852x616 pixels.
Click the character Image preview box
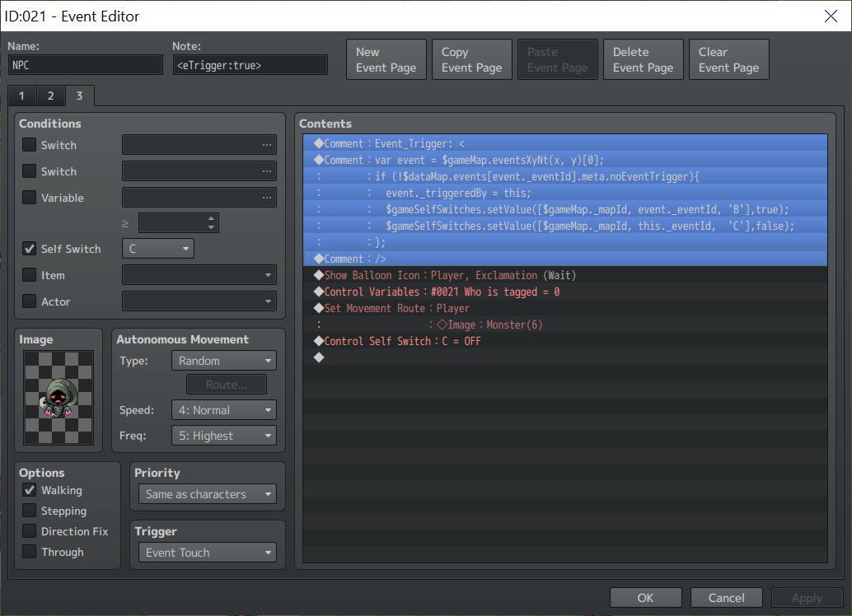coord(59,398)
